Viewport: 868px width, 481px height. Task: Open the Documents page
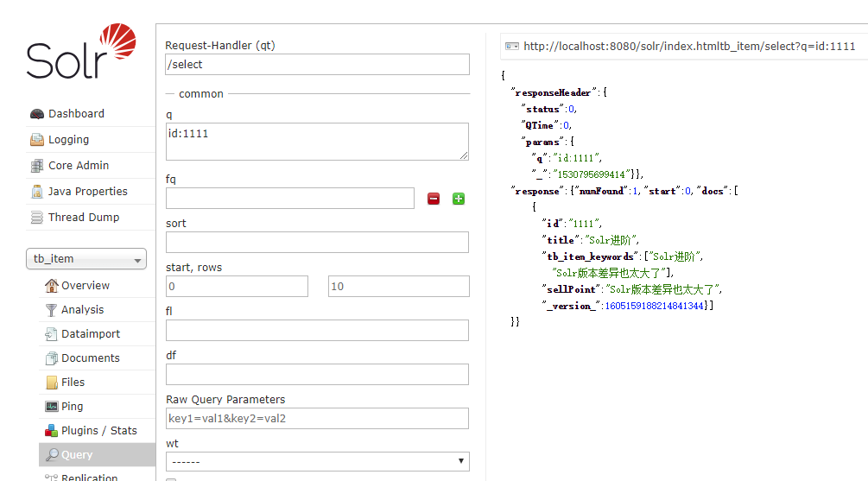click(x=90, y=358)
